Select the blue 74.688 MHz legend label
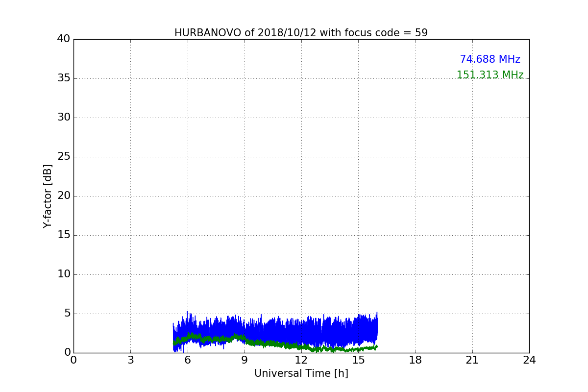588x392 pixels. pos(490,59)
